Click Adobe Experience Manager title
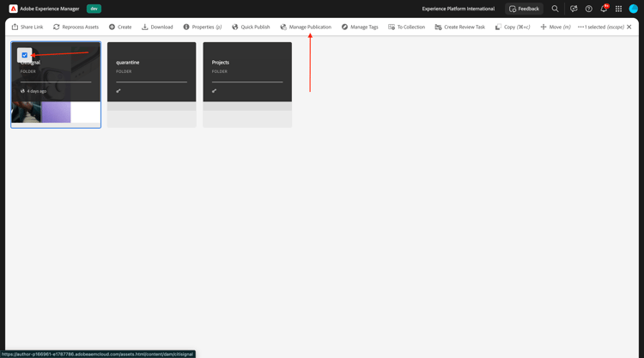This screenshot has height=358, width=644. coord(50,9)
